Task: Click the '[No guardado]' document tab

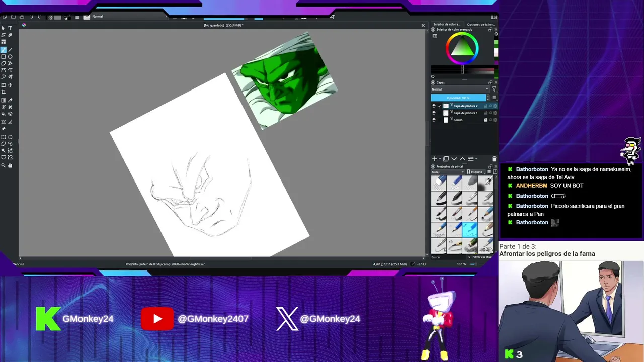Action: click(223, 25)
